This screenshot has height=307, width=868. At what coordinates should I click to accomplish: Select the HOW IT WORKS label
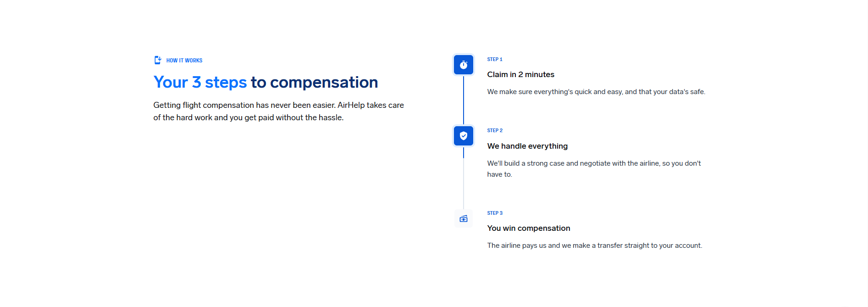[x=184, y=61]
